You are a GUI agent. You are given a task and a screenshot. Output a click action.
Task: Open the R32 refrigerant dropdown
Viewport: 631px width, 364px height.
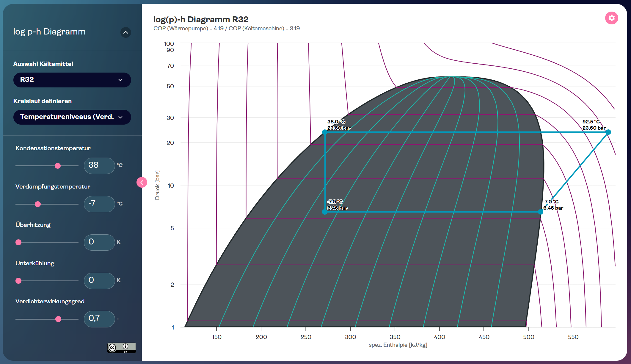(x=72, y=80)
